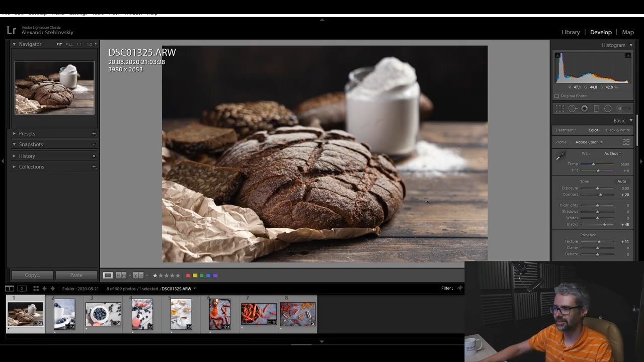The image size is (644, 362).
Task: Select the Spot Removal tool
Action: point(573,109)
